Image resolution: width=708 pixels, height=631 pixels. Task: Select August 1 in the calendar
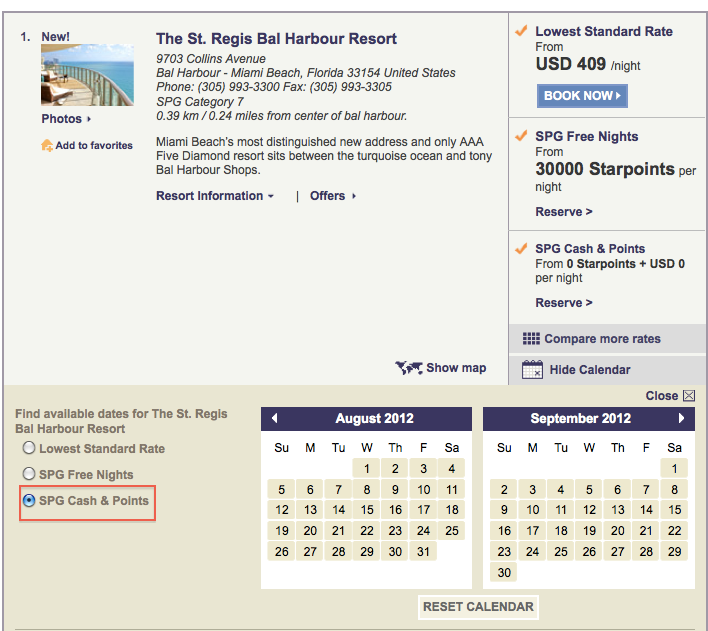click(x=367, y=469)
